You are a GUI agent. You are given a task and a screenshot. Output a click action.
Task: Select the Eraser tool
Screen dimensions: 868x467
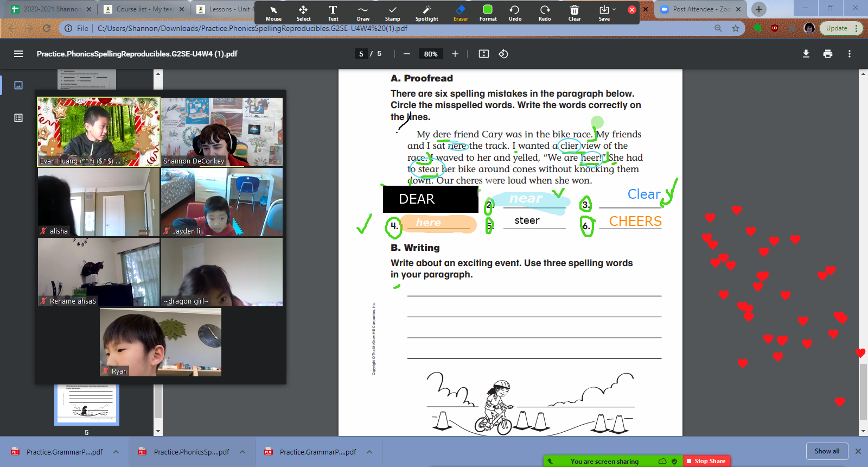(x=461, y=13)
